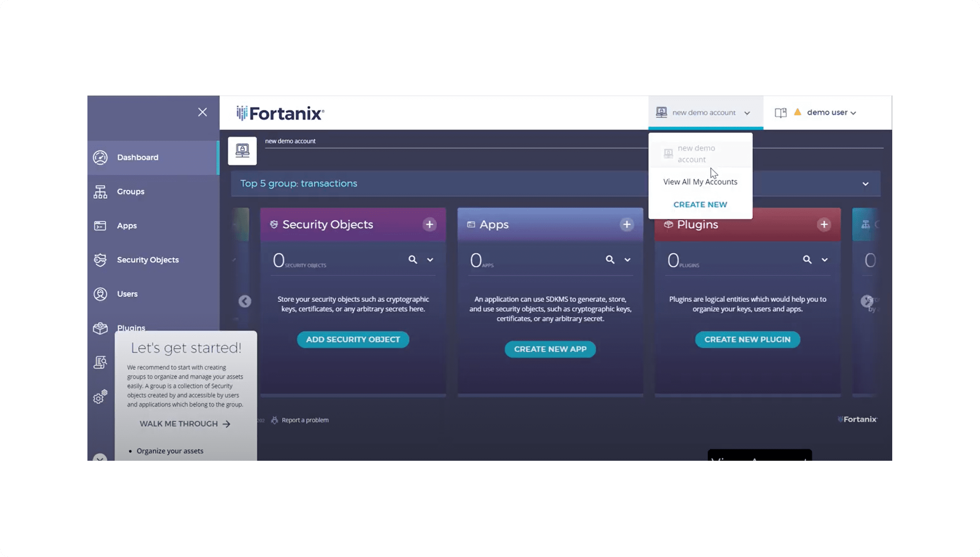
Task: Add a Plugin with the plus icon
Action: [823, 225]
